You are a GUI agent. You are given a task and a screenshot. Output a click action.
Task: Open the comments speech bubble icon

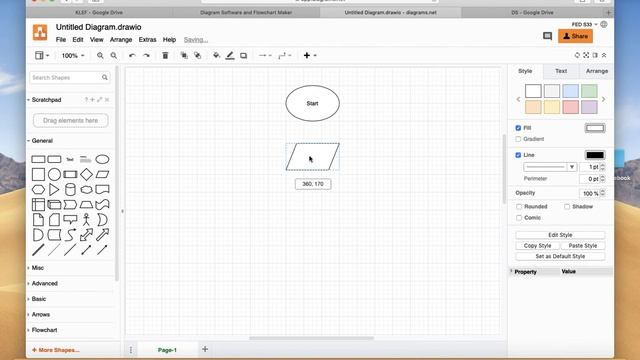(547, 36)
